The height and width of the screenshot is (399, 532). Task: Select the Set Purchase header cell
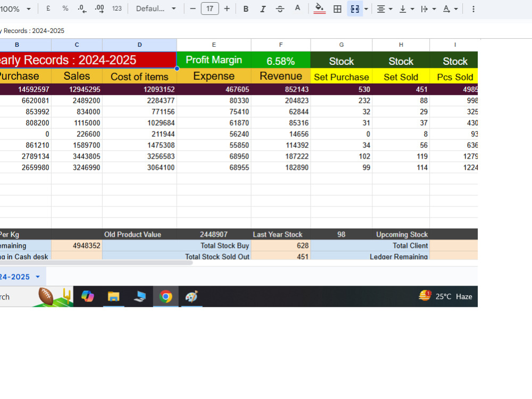[342, 77]
